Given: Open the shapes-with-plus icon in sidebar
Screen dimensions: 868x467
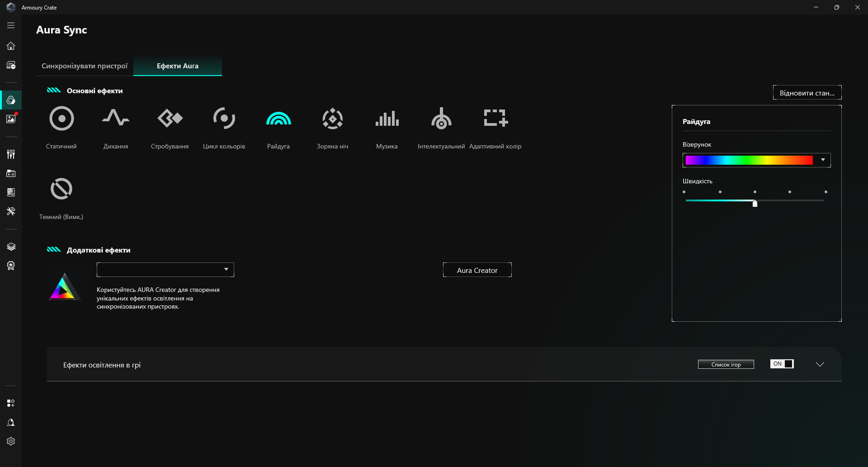Looking at the screenshot, I should 11,403.
